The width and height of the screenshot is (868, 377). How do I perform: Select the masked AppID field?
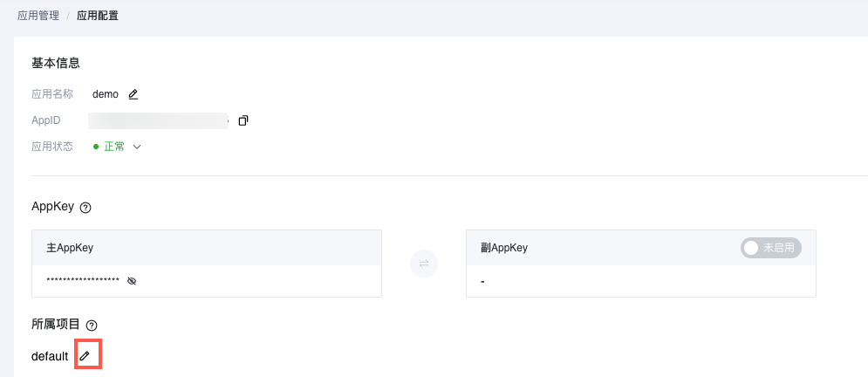[158, 120]
